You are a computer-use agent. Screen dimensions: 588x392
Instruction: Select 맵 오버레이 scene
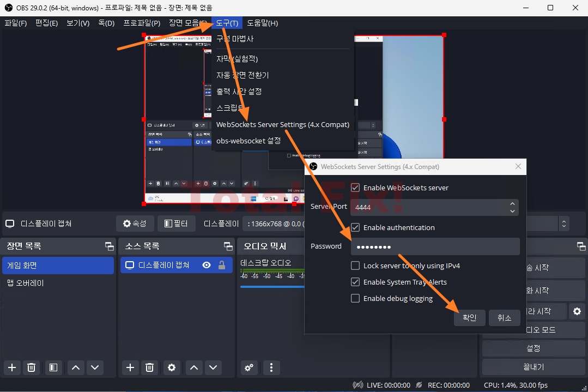58,283
